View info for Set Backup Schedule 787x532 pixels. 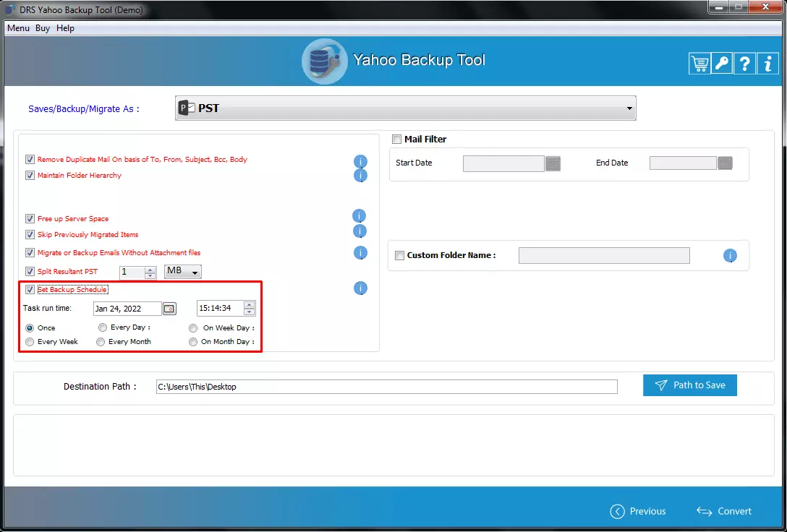pyautogui.click(x=360, y=288)
